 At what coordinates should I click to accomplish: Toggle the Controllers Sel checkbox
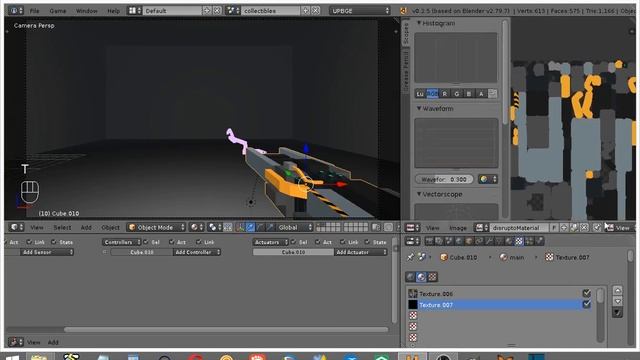(x=146, y=242)
